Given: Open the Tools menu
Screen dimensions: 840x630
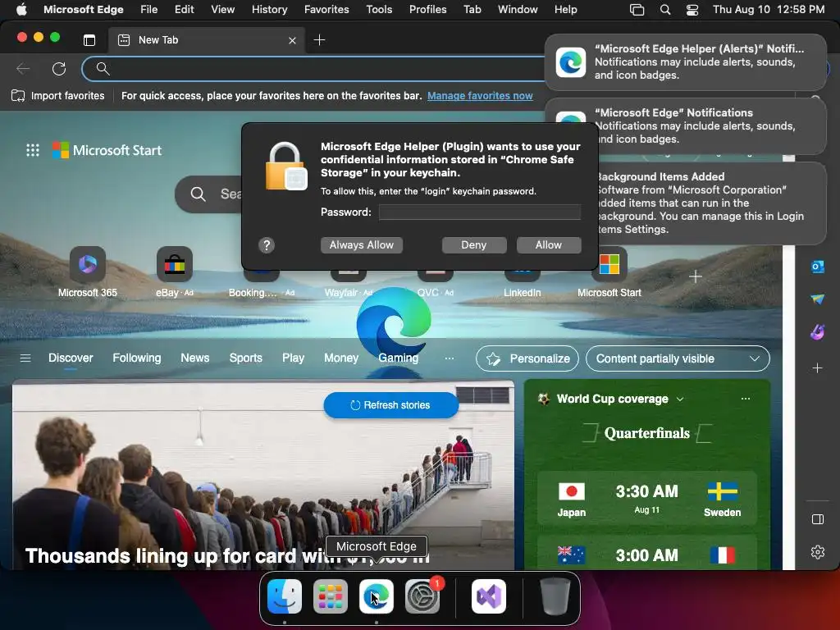Looking at the screenshot, I should [379, 9].
